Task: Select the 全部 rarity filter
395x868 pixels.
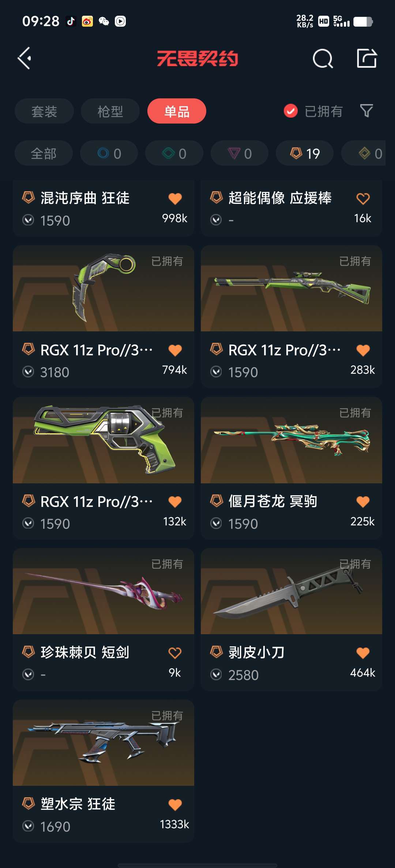Action: pos(44,153)
